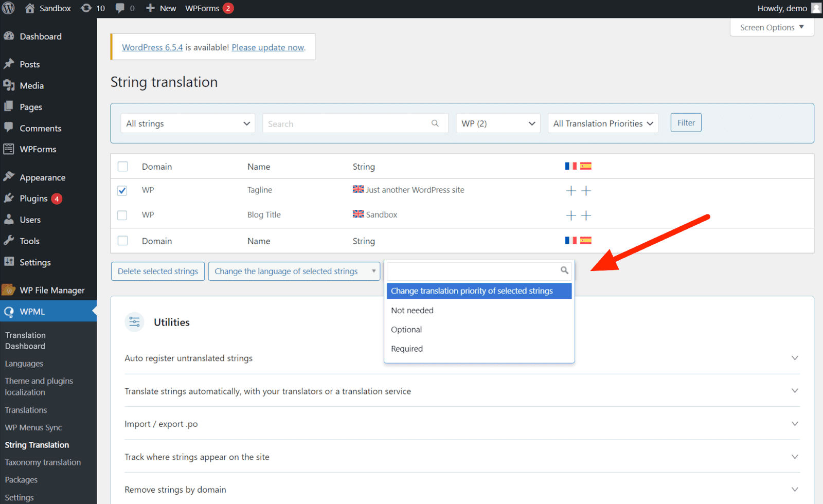Viewport: 823px width, 504px height.
Task: Open WP Menus Sync submenu item
Action: point(33,427)
